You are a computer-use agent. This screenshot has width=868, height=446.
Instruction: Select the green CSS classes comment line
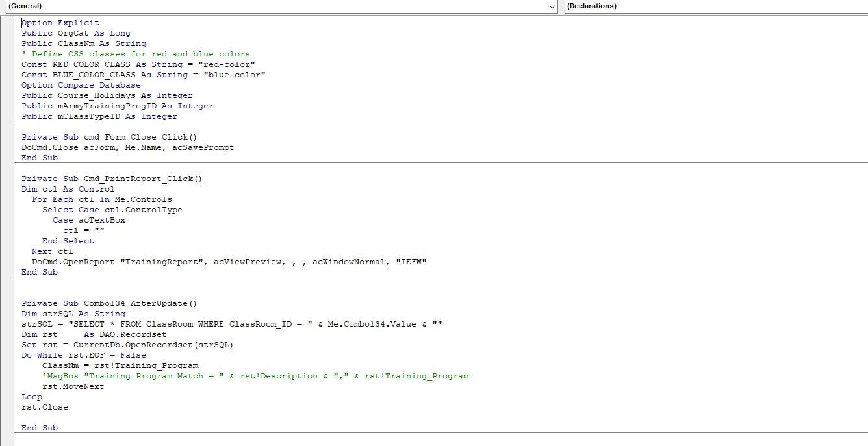coord(136,54)
